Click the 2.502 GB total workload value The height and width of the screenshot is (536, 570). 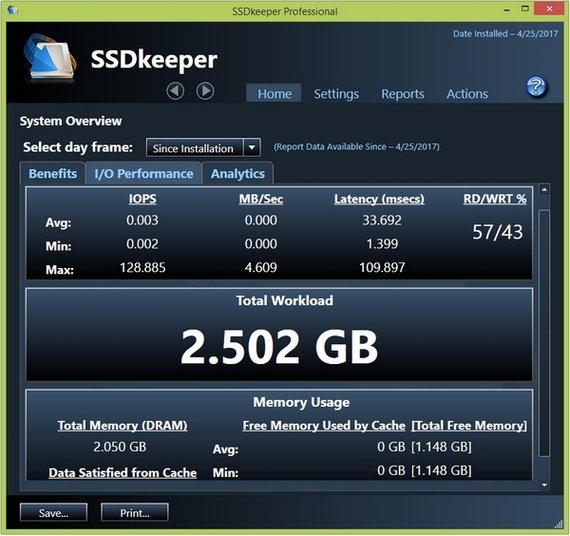[x=279, y=346]
